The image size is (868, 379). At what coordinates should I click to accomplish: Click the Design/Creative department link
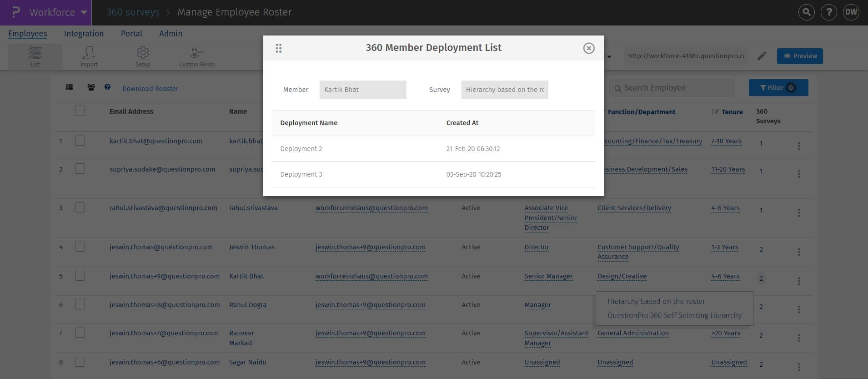click(x=622, y=276)
